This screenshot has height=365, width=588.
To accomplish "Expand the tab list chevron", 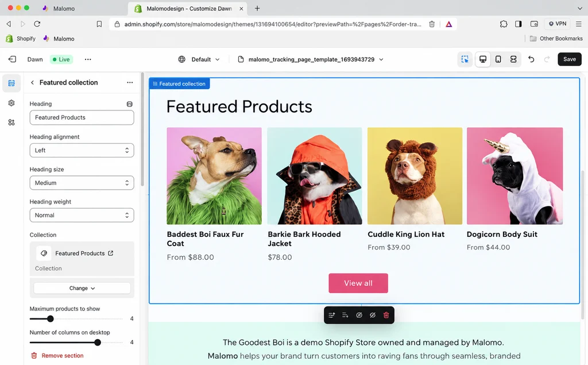I will tap(580, 8).
